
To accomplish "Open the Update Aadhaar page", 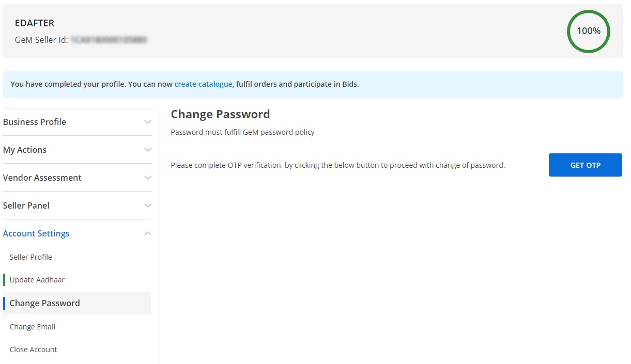I will [37, 279].
